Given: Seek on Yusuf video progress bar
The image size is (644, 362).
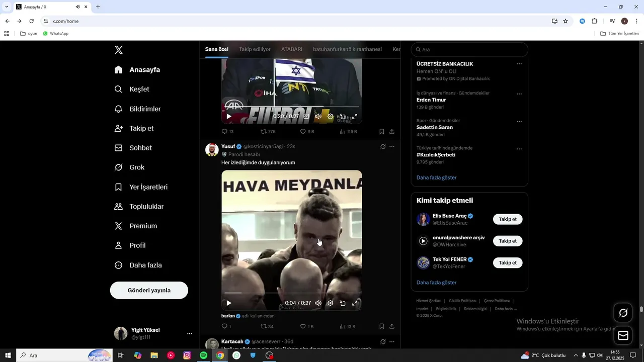Looking at the screenshot, I should coord(292,293).
